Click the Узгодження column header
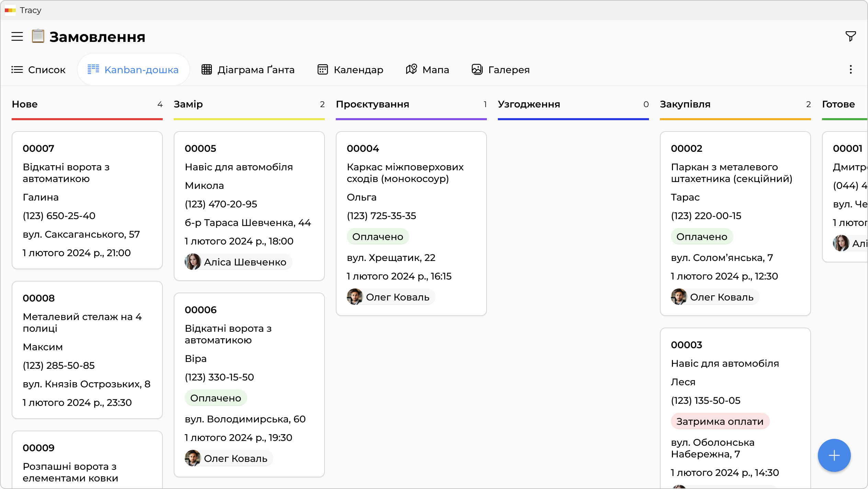Viewport: 868px width, 489px height. pos(529,104)
